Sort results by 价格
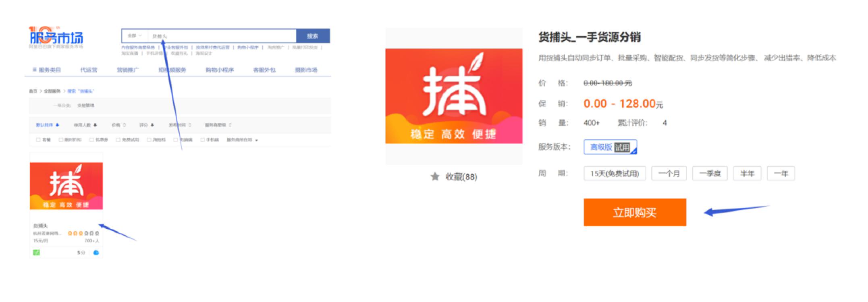 coord(119,125)
